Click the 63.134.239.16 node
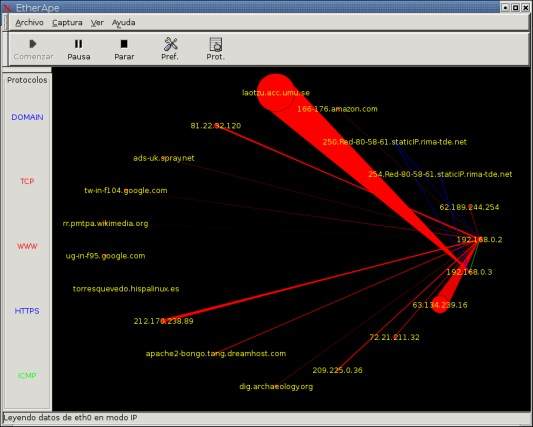Image resolution: width=533 pixels, height=427 pixels. [x=440, y=305]
